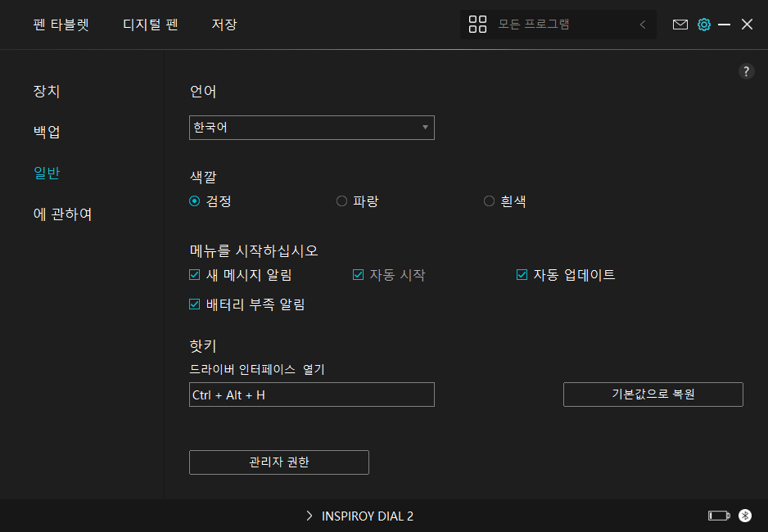
Task: Open the 모든 프로그램 program selector
Action: [557, 25]
